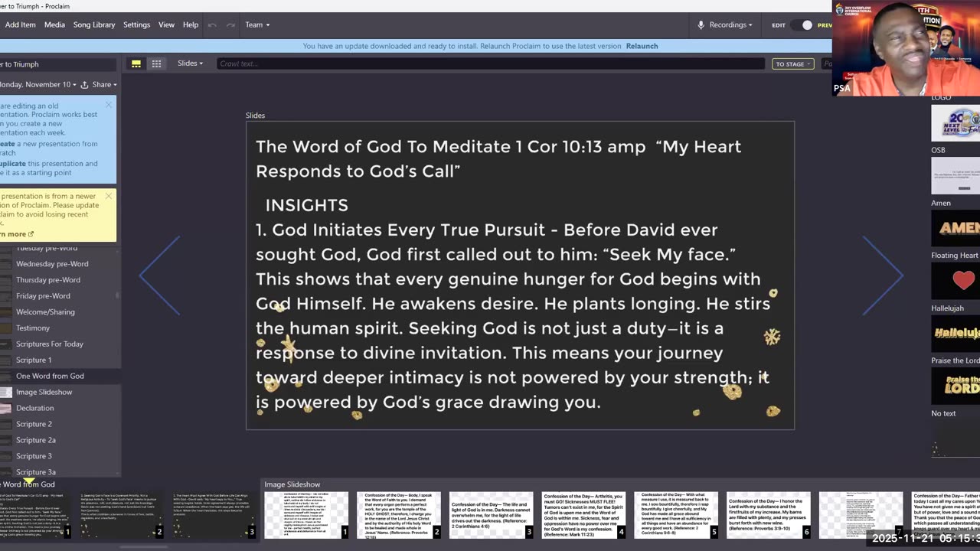Click the Praise the Lord quick screen
Viewport: 980px width, 551px height.
[x=955, y=385]
